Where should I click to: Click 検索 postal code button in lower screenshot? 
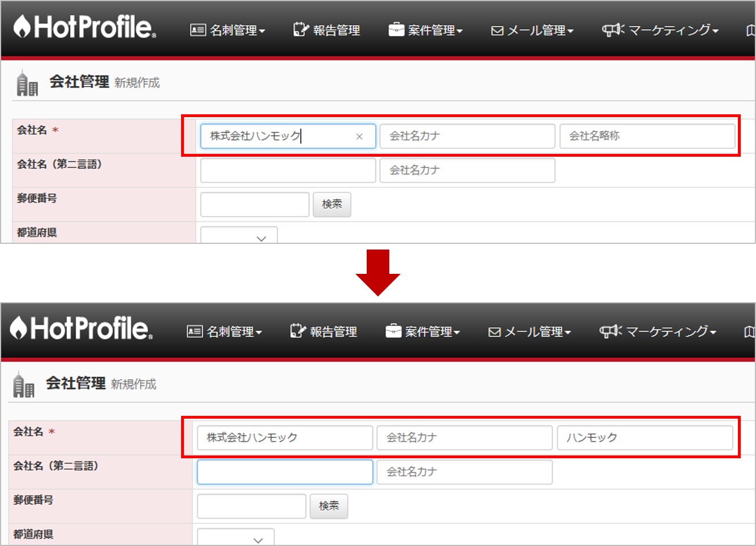pos(329,506)
